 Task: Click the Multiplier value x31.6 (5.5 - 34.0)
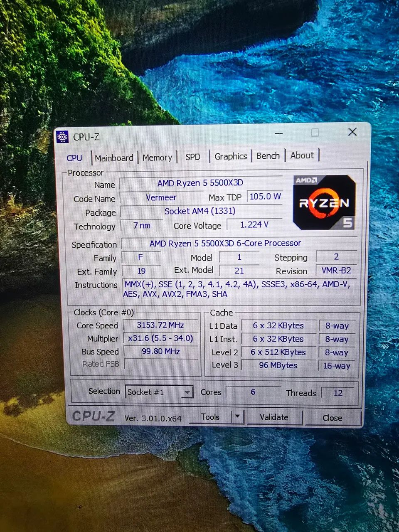coord(160,338)
